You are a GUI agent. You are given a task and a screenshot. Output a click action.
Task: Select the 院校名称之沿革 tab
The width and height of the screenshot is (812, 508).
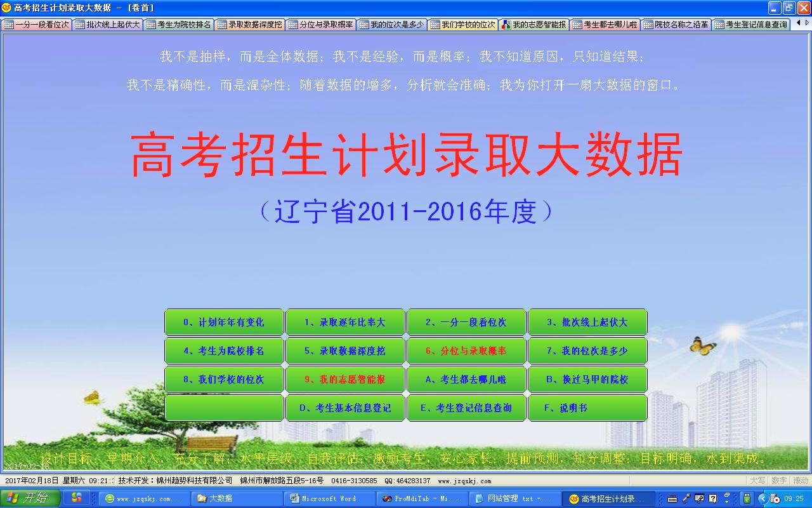tap(676, 25)
